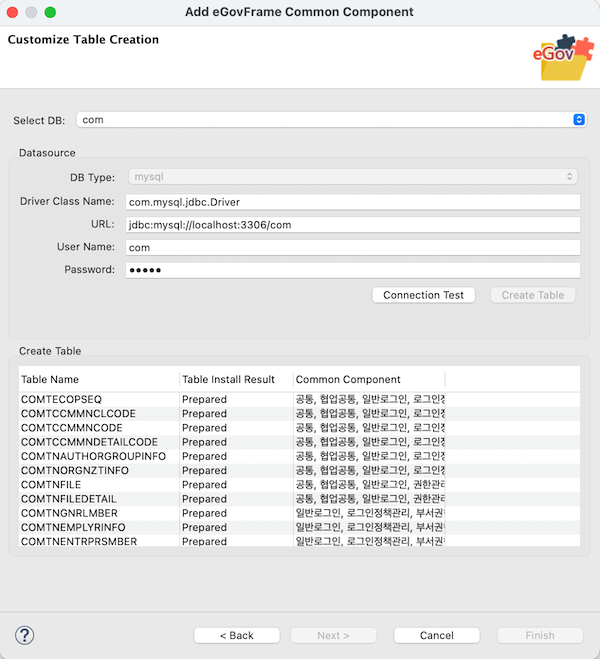The image size is (600, 659).
Task: Click the Connection Test button
Action: coord(424,295)
